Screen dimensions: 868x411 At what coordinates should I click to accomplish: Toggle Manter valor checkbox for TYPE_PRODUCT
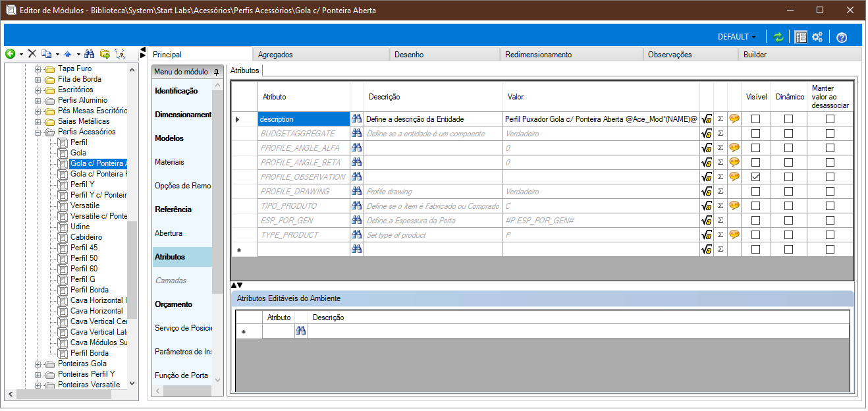point(830,235)
